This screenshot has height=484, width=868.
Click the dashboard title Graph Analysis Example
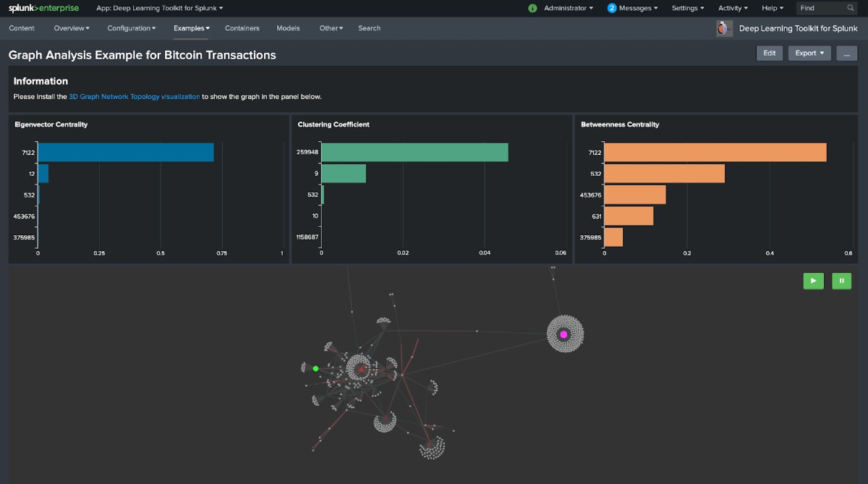coord(142,54)
